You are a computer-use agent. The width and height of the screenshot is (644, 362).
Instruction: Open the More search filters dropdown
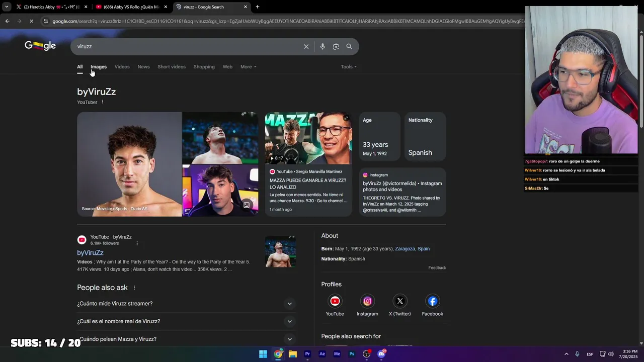248,67
